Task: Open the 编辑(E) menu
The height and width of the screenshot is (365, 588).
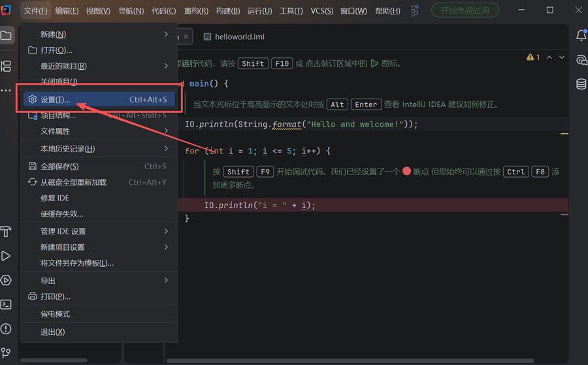Action: [x=67, y=11]
